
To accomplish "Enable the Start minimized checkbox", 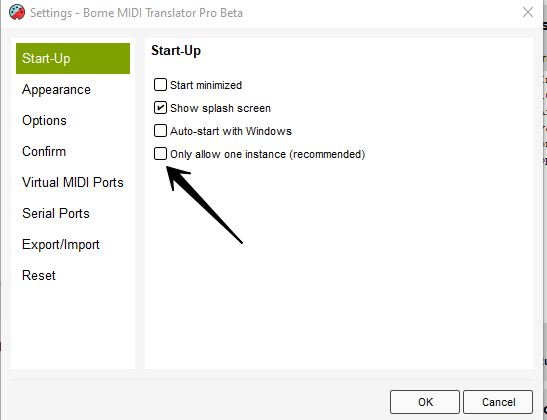I will (160, 84).
